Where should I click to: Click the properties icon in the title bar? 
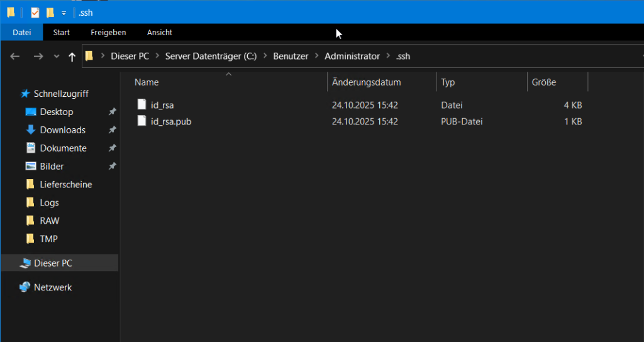(x=35, y=13)
